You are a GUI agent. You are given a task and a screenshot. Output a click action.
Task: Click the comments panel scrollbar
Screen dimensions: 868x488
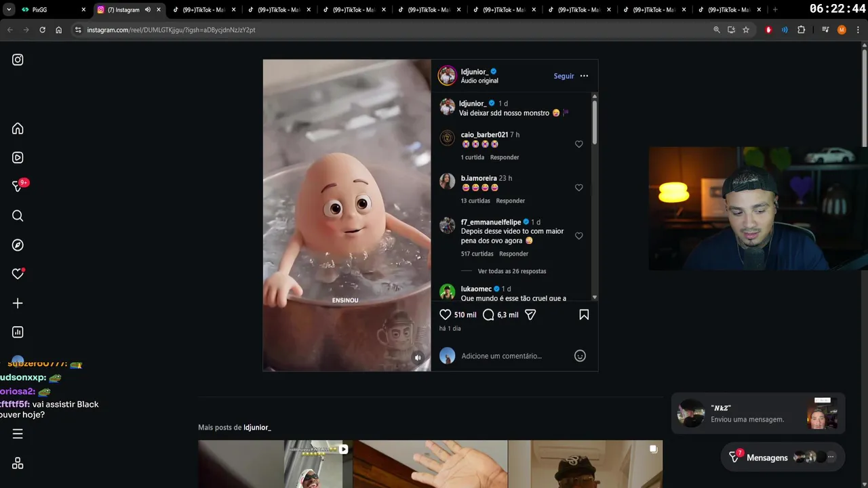coord(595,122)
